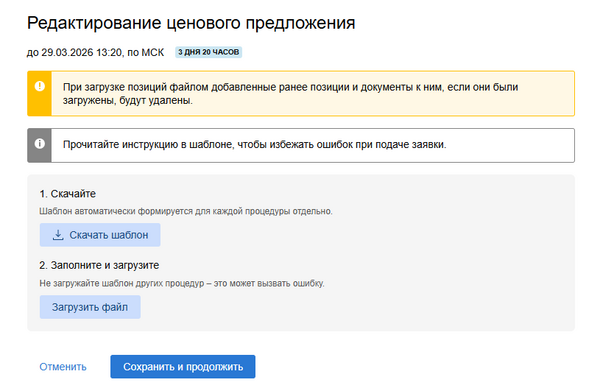Click heading Редактирование ценового предложения
The image size is (600, 388).
191,23
